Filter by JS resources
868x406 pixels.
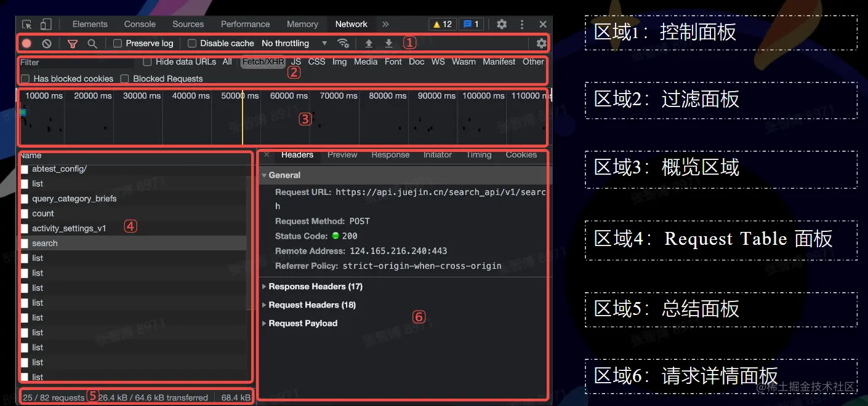tap(296, 62)
